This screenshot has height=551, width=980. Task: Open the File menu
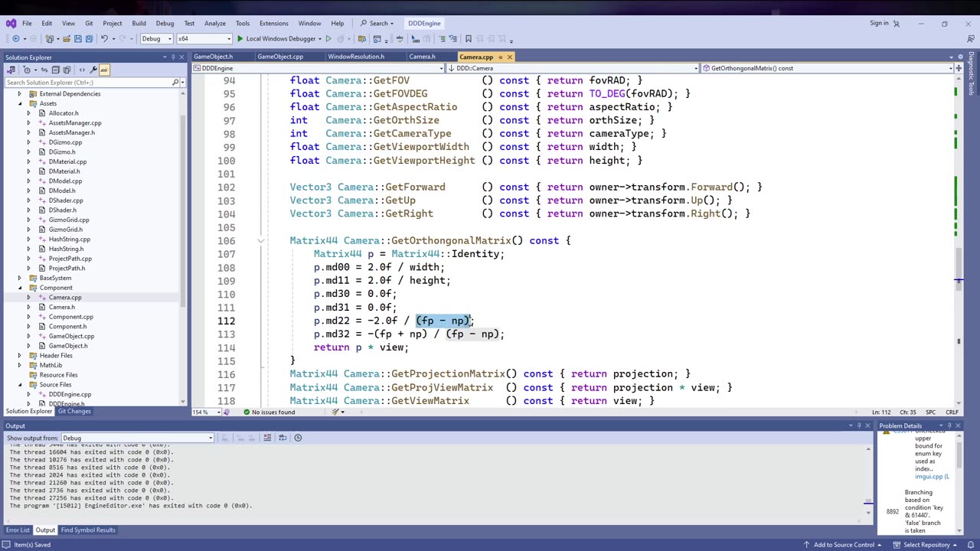tap(27, 24)
